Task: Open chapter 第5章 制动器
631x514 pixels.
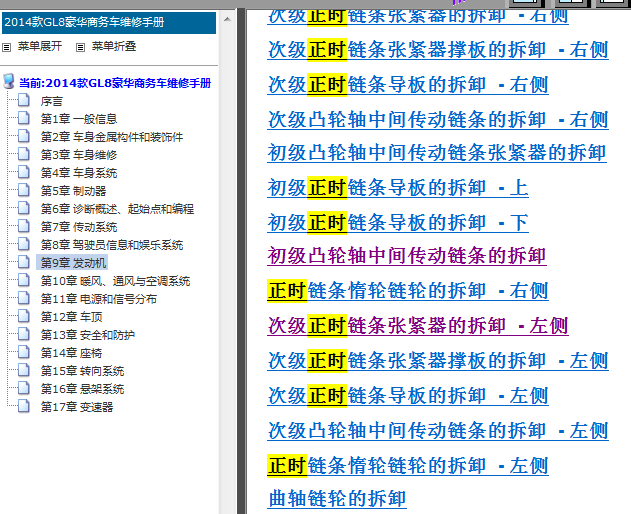Action: pyautogui.click(x=73, y=191)
